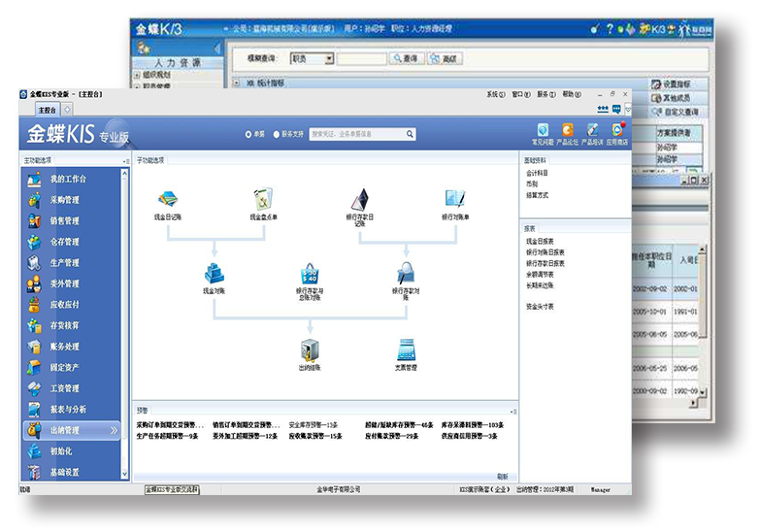This screenshot has height=532, width=760.
Task: Open the 职员 dropdown in K/3 window
Action: (x=329, y=58)
